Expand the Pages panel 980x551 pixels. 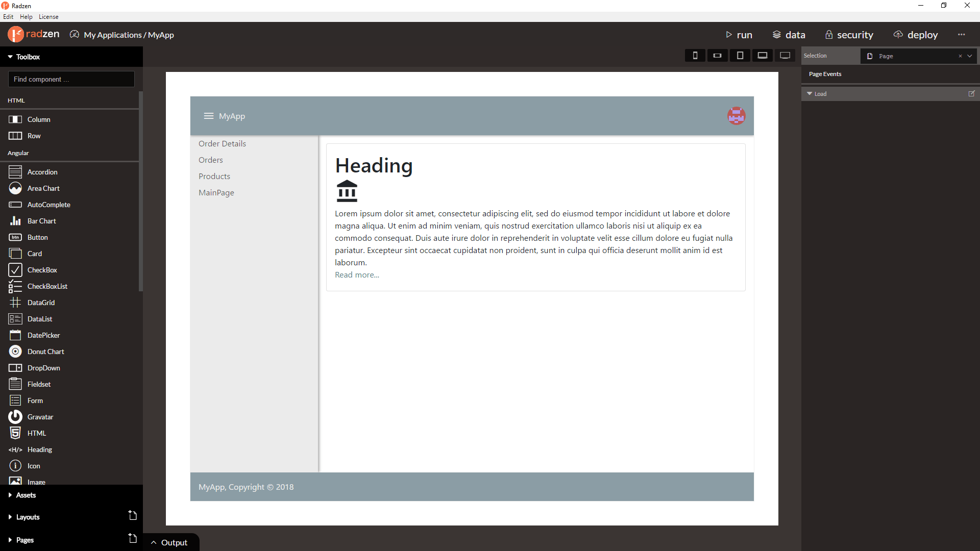(x=10, y=540)
